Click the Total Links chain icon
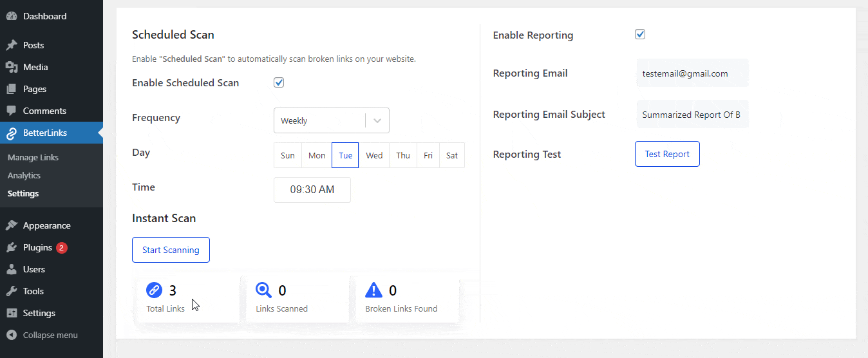Image resolution: width=868 pixels, height=358 pixels. 155,290
